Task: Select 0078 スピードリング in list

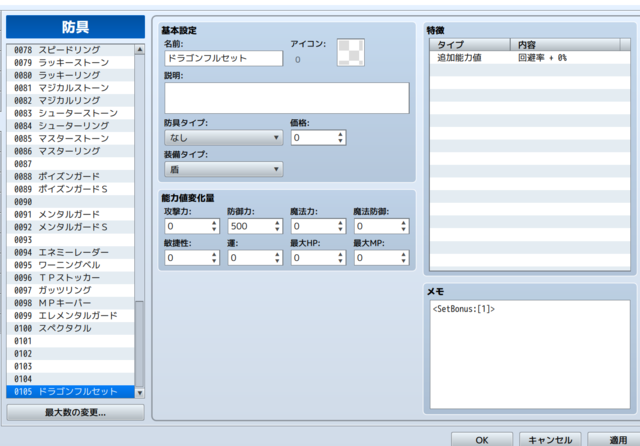Action: pyautogui.click(x=70, y=50)
